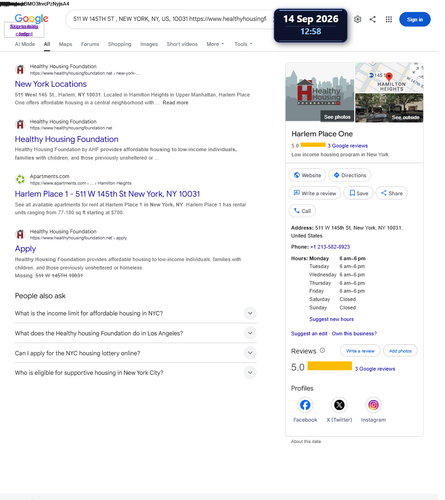Open the X (Twitter) profile icon
The width and height of the screenshot is (445, 500).
pyautogui.click(x=339, y=405)
